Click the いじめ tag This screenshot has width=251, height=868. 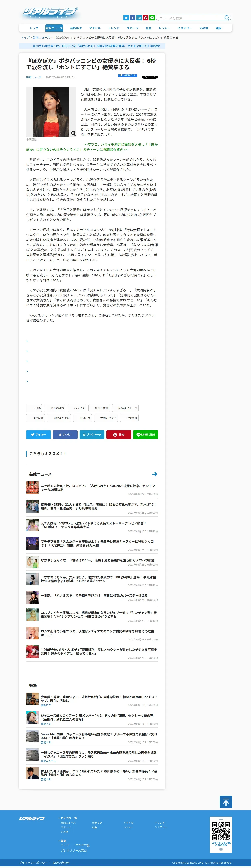(x=34, y=408)
